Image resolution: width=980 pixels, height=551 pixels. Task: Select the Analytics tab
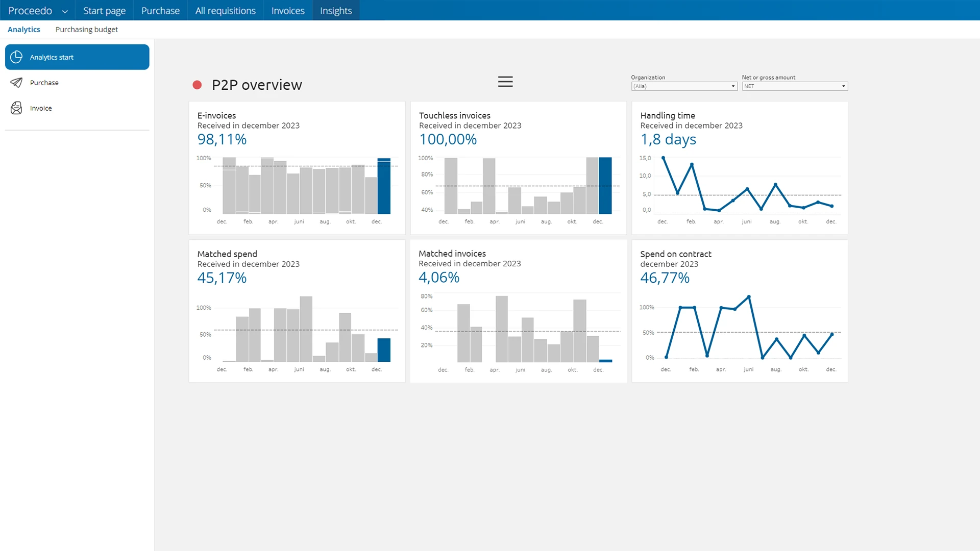pyautogui.click(x=24, y=30)
